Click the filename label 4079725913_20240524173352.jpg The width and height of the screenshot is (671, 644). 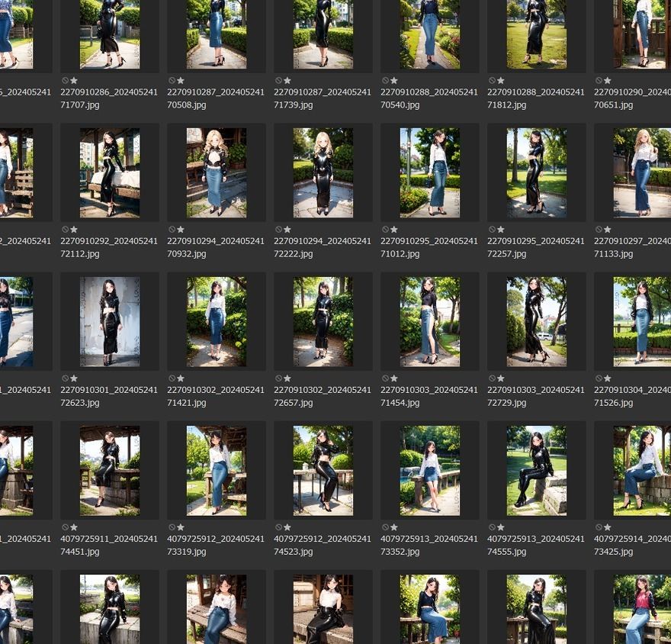429,545
